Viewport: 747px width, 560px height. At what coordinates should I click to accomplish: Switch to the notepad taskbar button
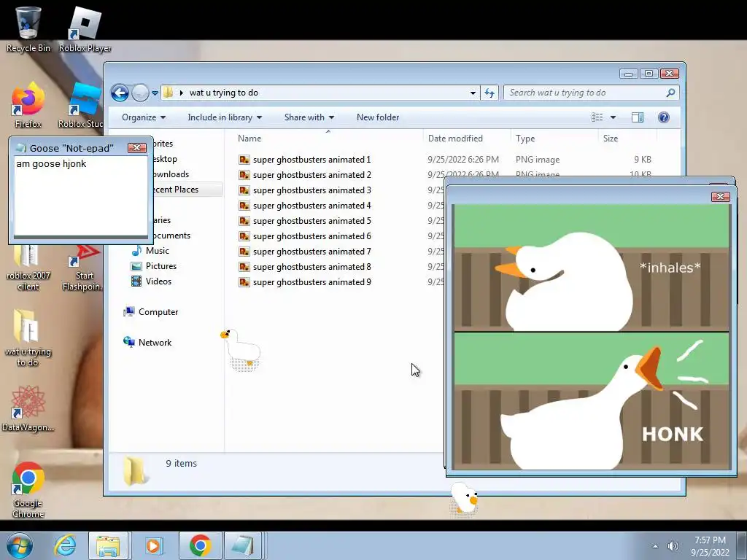243,545
